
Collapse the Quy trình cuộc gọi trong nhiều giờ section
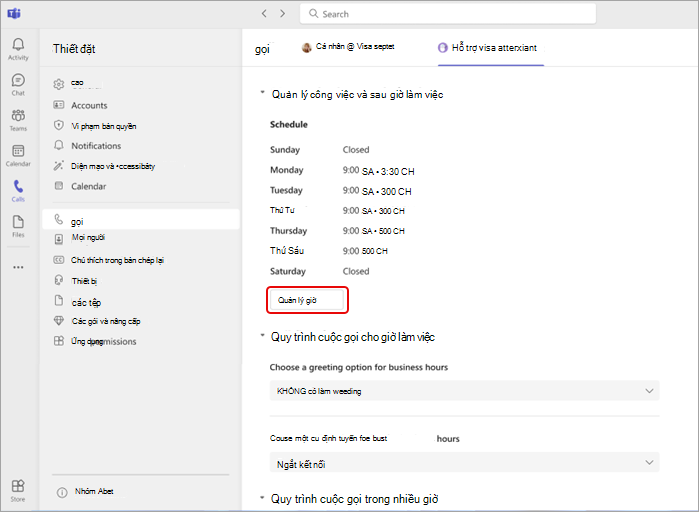263,497
